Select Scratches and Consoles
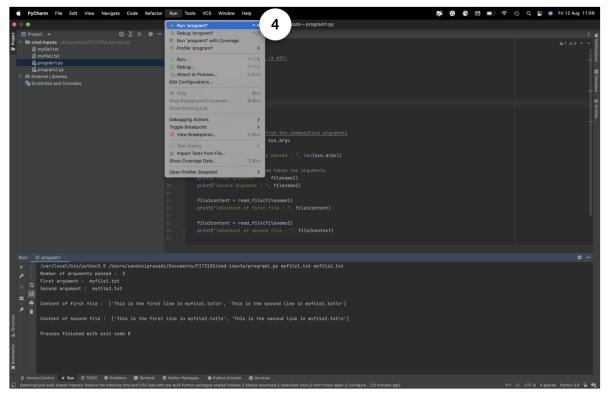Image resolution: width=608 pixels, height=394 pixels. click(x=56, y=83)
